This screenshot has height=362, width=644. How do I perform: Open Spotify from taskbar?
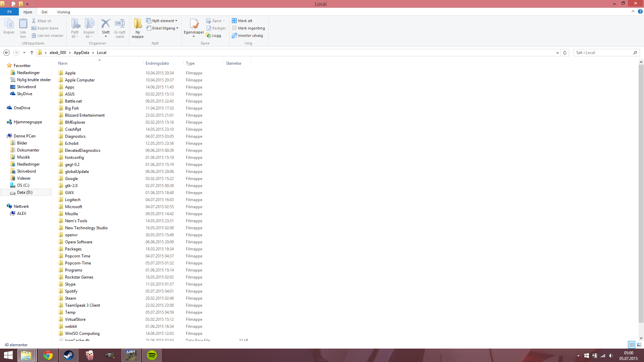[152, 355]
